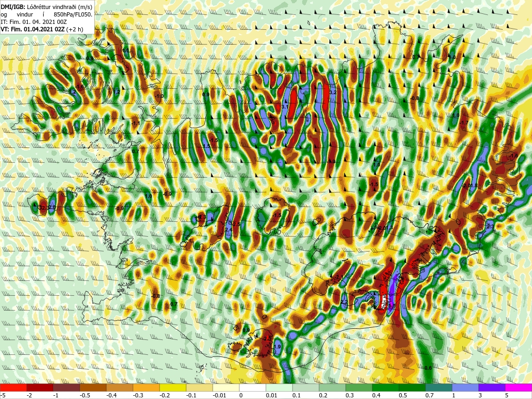Click the dark red swatch between -2 and -1
This screenshot has width=532, height=399.
coord(40,388)
